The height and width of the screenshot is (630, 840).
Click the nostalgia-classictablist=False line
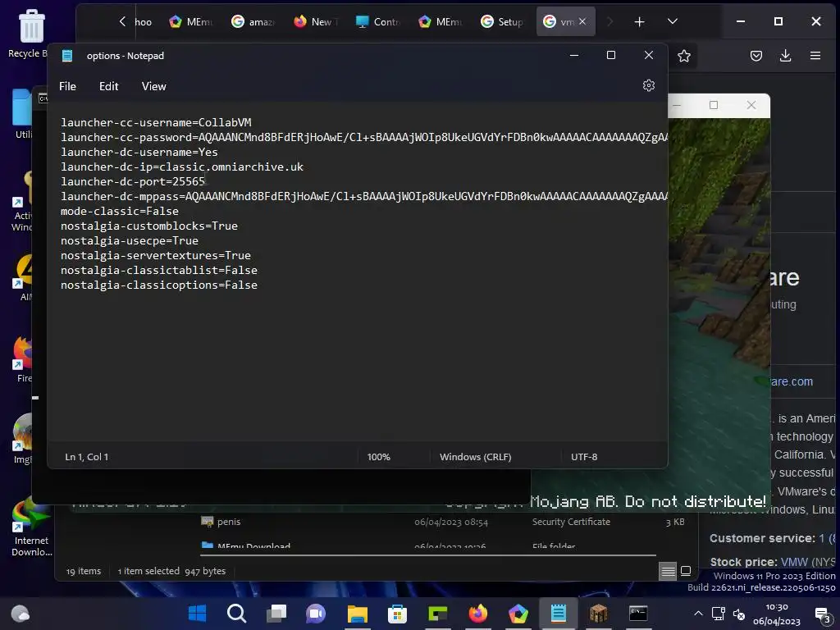coord(159,271)
